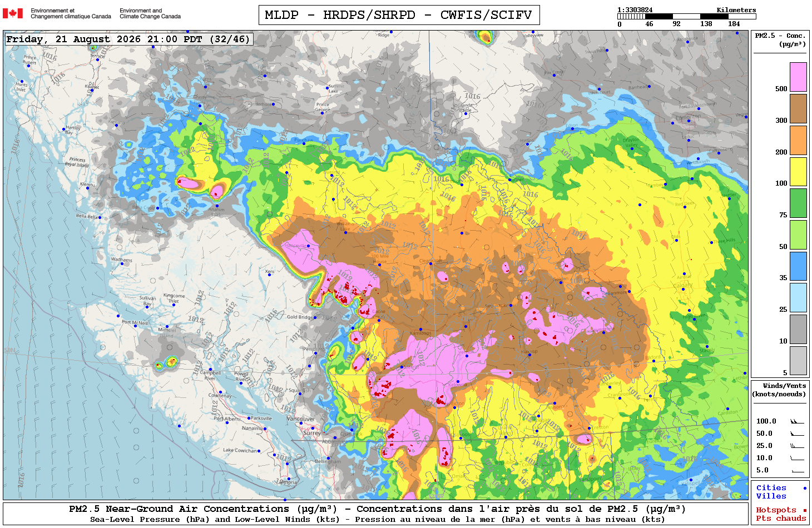The height and width of the screenshot is (528, 812).
Task: Click the pink above-500 legend swatch
Action: [x=798, y=77]
